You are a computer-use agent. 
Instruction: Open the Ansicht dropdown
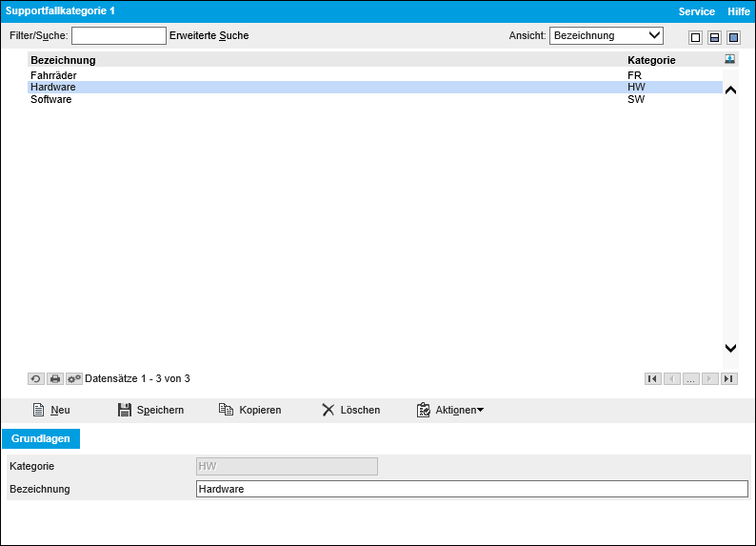pos(606,36)
